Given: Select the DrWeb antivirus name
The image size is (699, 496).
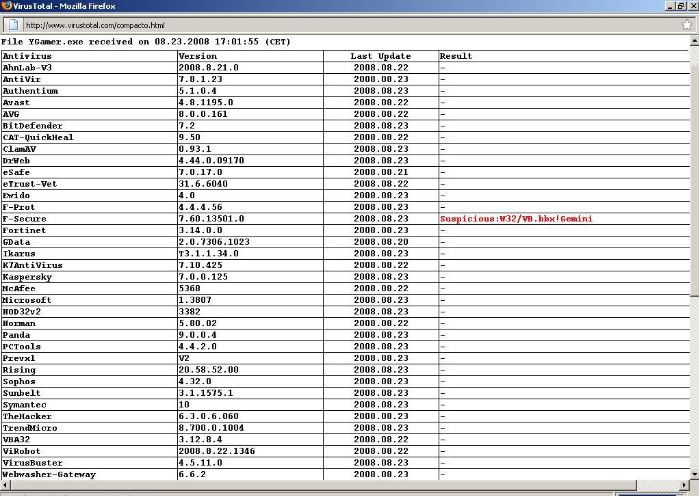Looking at the screenshot, I should coord(16,160).
